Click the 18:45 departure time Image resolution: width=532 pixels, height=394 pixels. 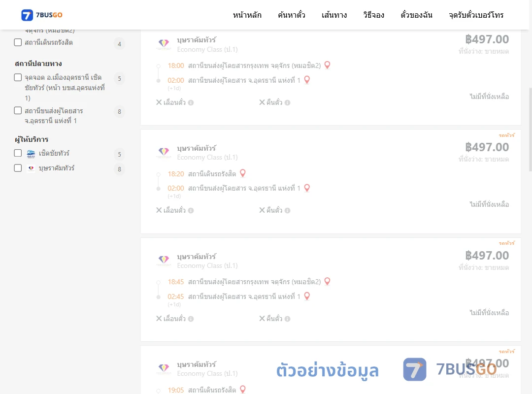coord(176,282)
